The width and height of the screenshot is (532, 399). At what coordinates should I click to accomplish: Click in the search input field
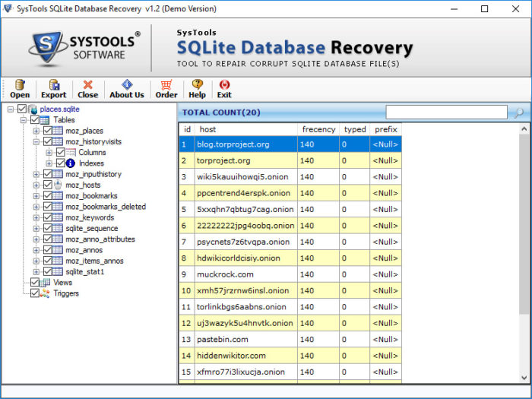(447, 112)
